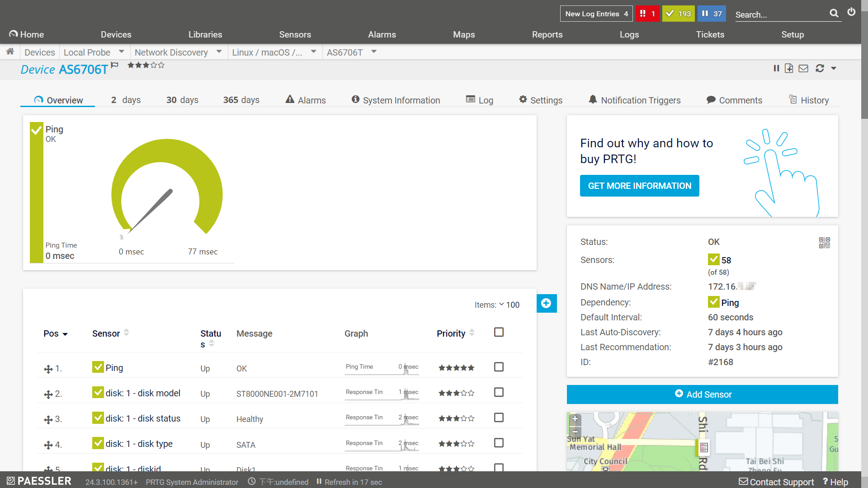Check the box for disk status row
The height and width of the screenshot is (488, 868).
[499, 418]
